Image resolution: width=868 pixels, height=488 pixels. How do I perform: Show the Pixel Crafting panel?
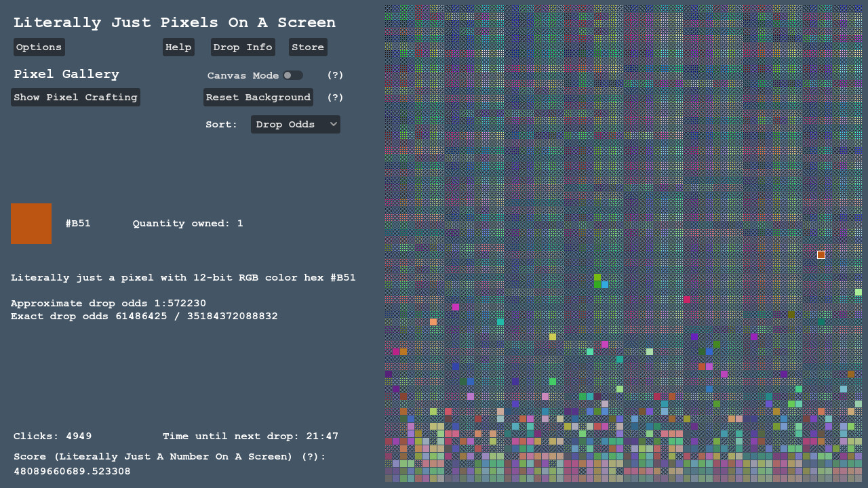pyautogui.click(x=75, y=97)
